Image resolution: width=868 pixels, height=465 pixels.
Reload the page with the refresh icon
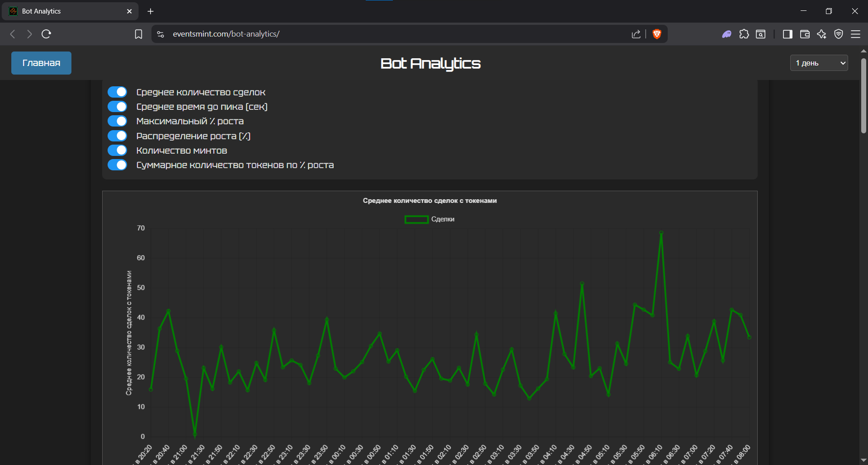pos(46,34)
